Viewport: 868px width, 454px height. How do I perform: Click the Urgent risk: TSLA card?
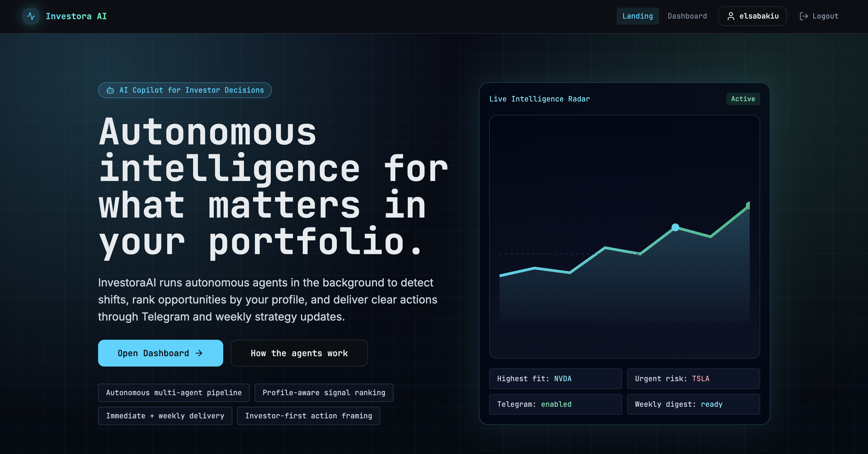693,378
